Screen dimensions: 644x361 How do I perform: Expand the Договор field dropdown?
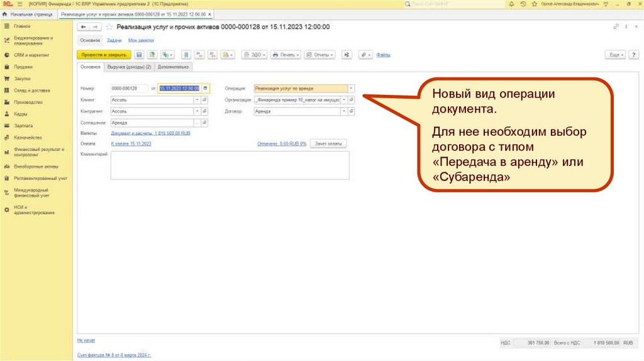(x=344, y=111)
